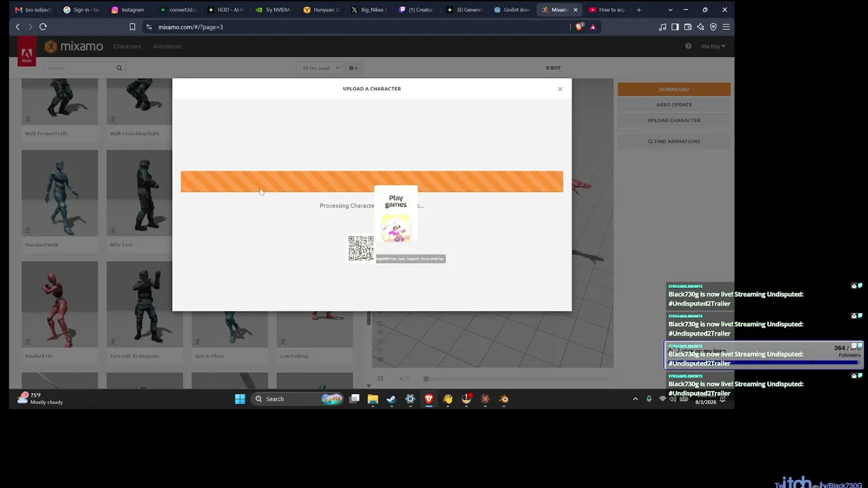
Task: Select the Walk Forward Left animation thumbnail
Action: pyautogui.click(x=60, y=102)
